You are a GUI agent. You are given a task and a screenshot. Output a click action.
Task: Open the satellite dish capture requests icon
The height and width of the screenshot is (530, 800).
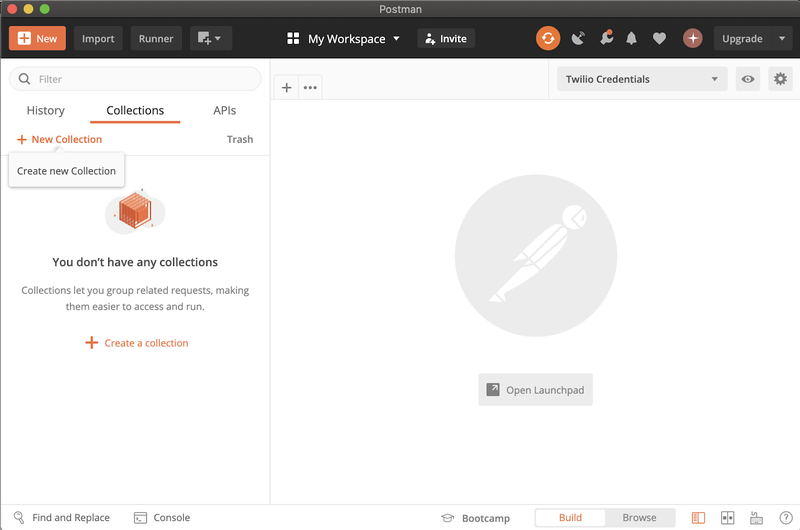578,38
